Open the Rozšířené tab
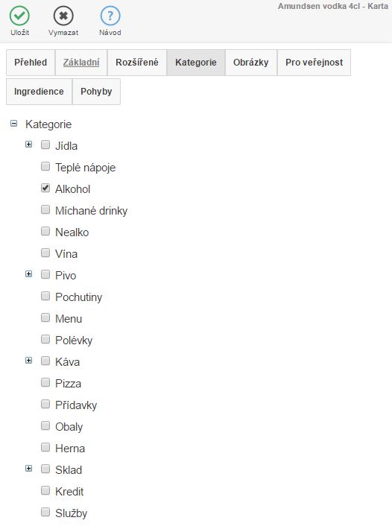Image resolution: width=392 pixels, height=532 pixels. pyautogui.click(x=137, y=63)
